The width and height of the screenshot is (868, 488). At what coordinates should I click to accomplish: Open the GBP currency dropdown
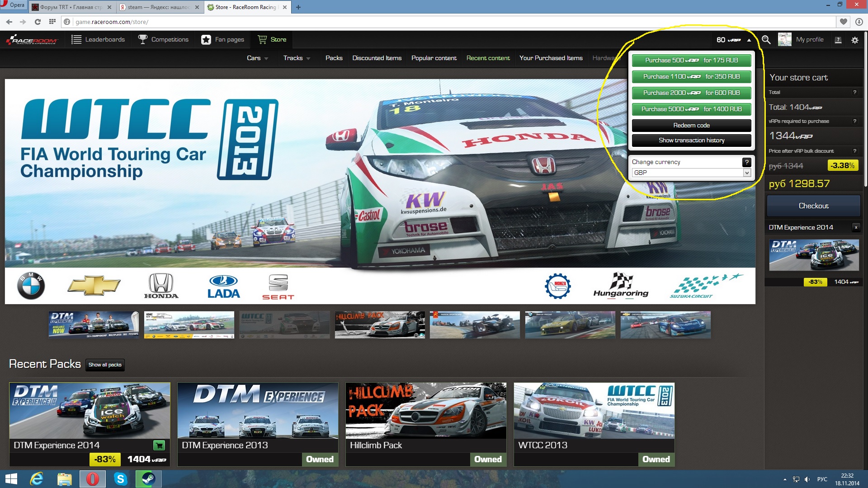pyautogui.click(x=691, y=173)
